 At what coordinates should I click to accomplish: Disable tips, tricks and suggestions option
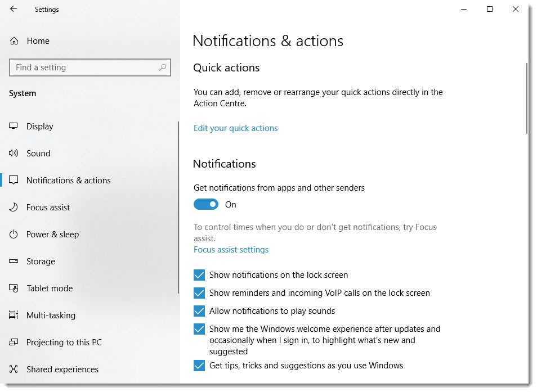199,366
